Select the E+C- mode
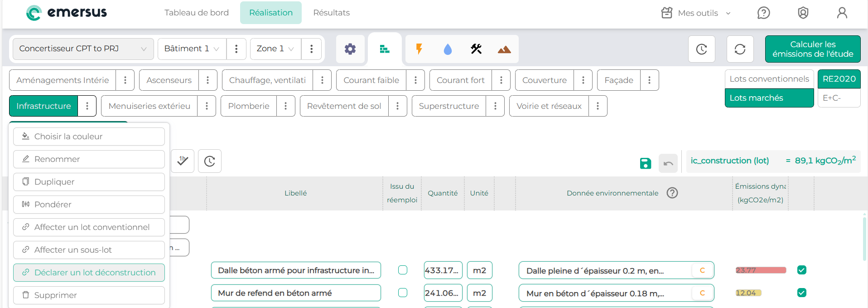Image resolution: width=868 pixels, height=308 pixels. [x=839, y=98]
